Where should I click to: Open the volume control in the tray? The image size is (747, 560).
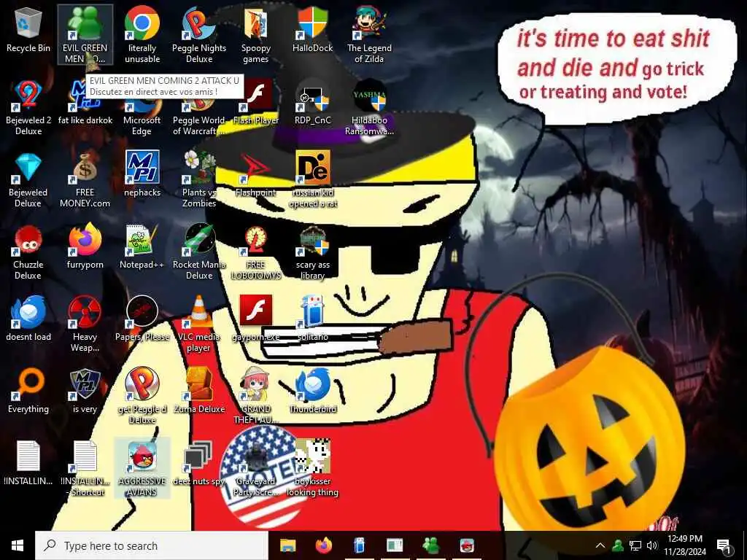coord(652,545)
